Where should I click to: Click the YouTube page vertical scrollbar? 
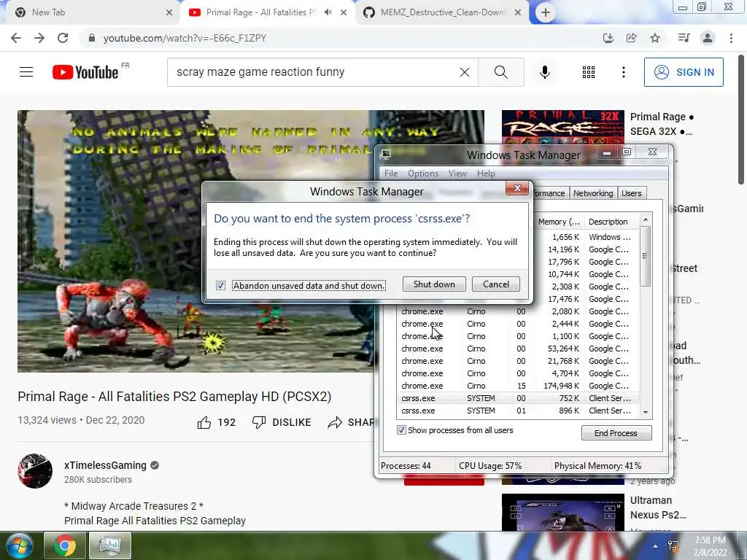pos(741,119)
